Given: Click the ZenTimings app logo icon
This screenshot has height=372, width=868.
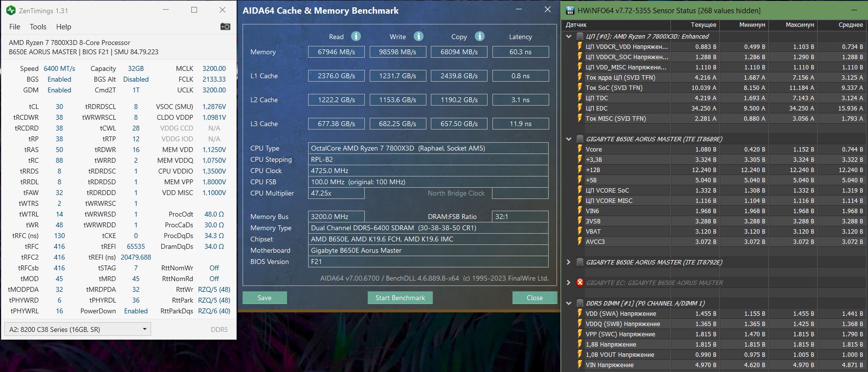Looking at the screenshot, I should tap(11, 10).
